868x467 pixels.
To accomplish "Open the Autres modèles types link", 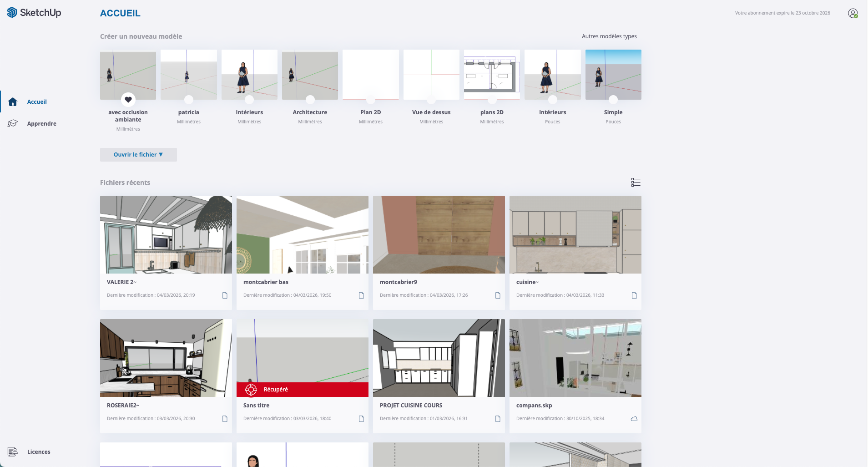I will tap(609, 36).
